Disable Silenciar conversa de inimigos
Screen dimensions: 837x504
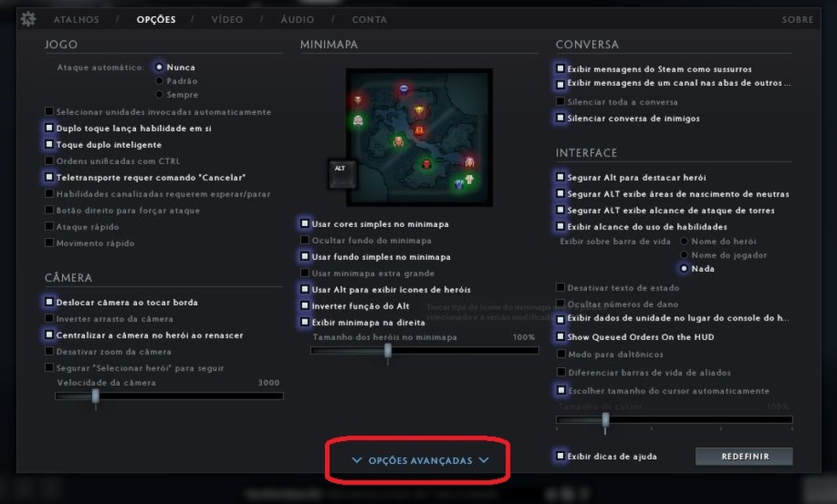(x=560, y=118)
